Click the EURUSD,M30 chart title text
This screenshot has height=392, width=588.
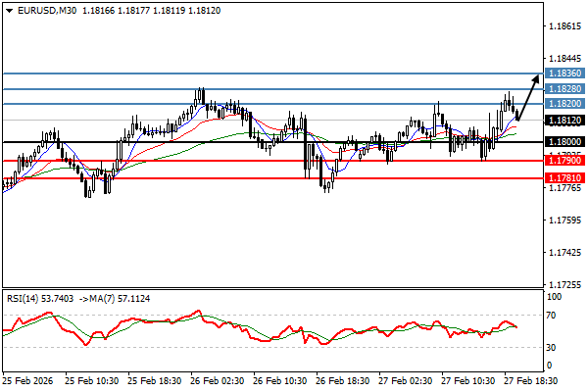coord(45,10)
